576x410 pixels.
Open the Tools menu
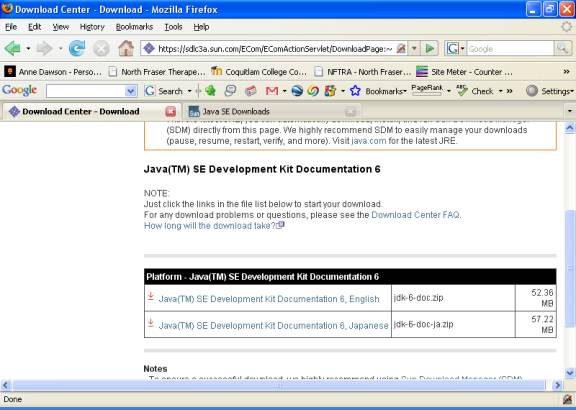(173, 27)
